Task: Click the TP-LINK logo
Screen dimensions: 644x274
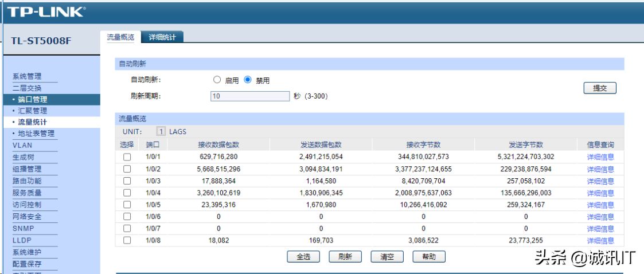Action: tap(46, 11)
